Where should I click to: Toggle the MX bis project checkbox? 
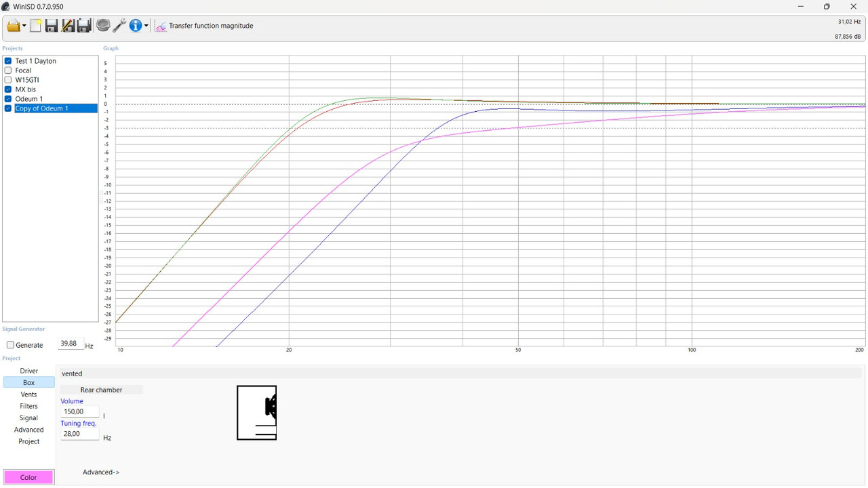click(8, 89)
